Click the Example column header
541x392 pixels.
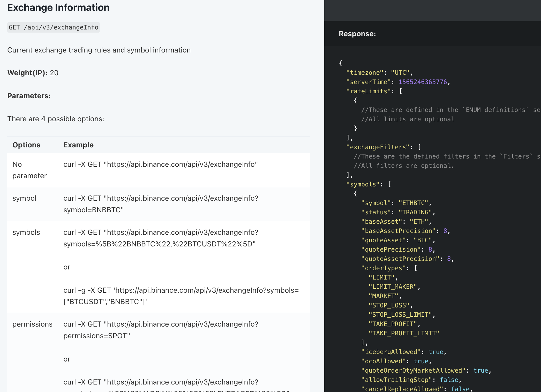coord(79,145)
